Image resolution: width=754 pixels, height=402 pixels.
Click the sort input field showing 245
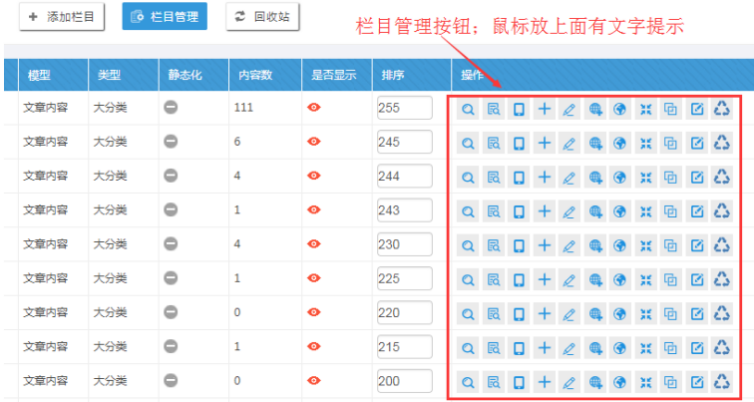point(403,142)
